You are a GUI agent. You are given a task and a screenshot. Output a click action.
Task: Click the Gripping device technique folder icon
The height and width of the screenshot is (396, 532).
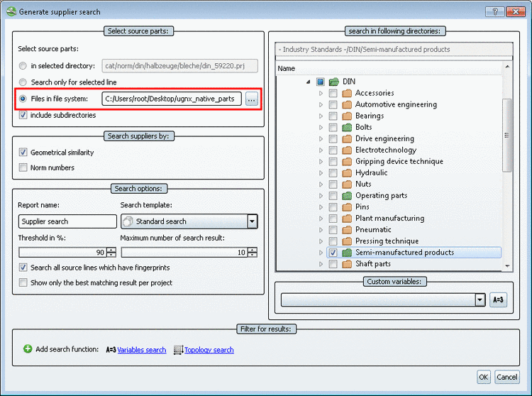click(347, 162)
